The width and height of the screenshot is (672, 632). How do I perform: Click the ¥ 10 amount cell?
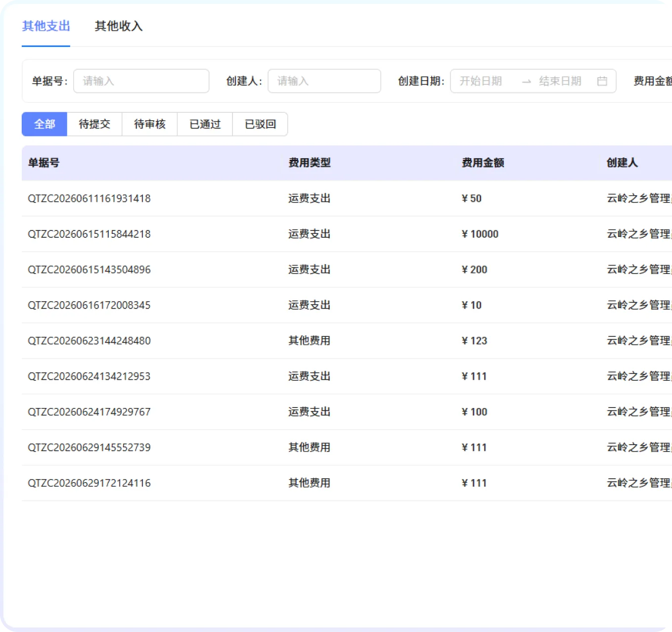[x=471, y=305]
